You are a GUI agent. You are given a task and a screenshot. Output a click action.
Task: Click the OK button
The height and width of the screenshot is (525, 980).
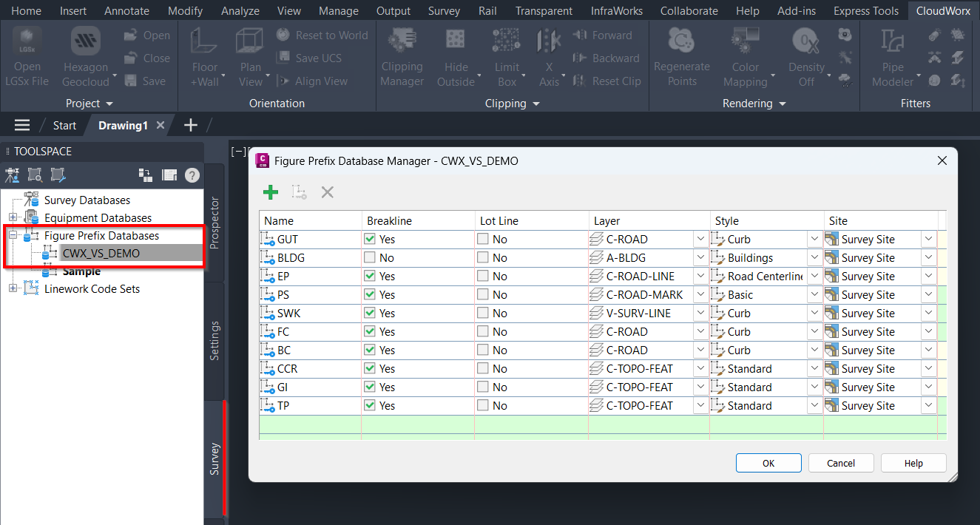768,463
